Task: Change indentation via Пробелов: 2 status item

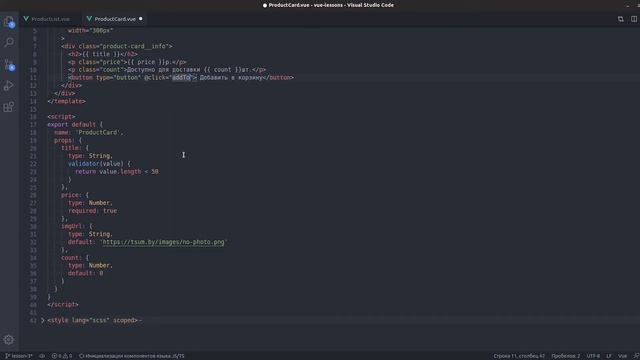Action: (565, 356)
